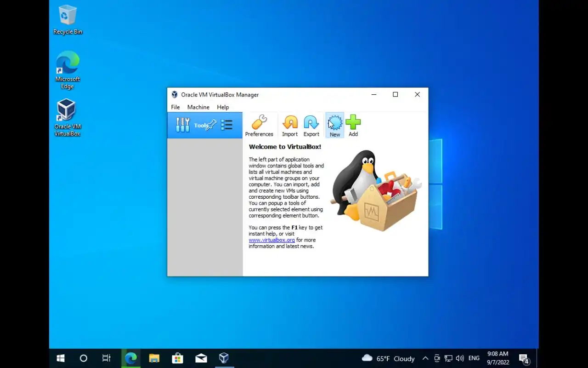Click the penguin toolbox illustration
Screen dimensions: 588x368
tap(376, 190)
